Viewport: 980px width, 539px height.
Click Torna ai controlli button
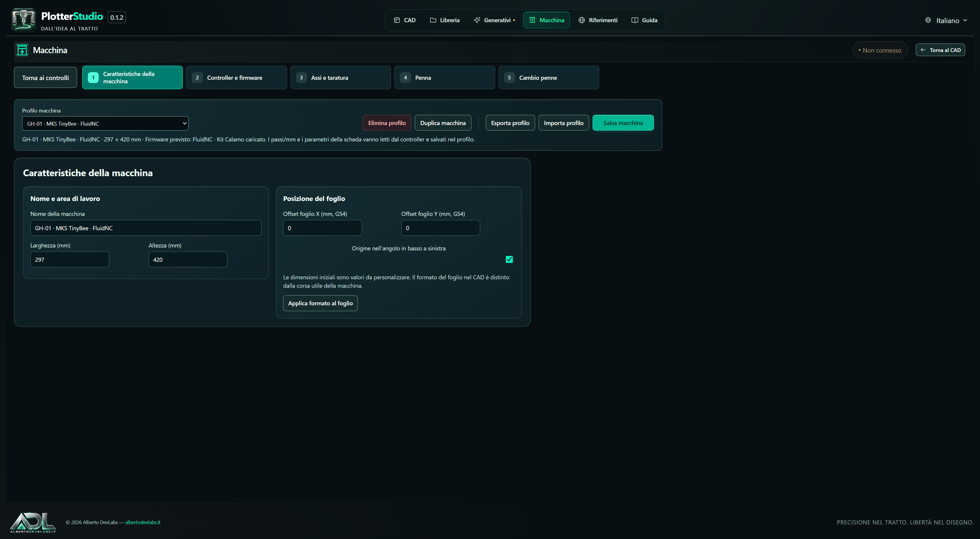click(x=45, y=78)
